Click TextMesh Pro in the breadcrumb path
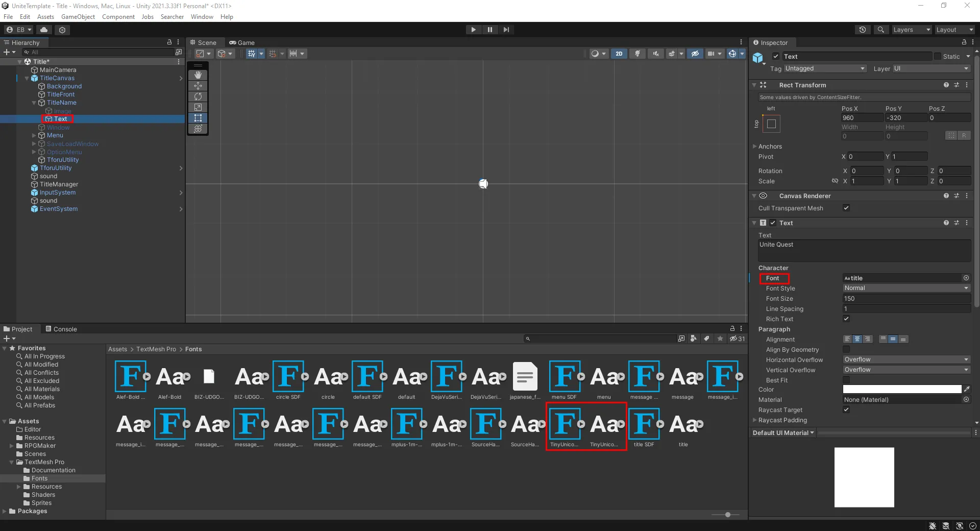The width and height of the screenshot is (980, 531). pos(156,349)
